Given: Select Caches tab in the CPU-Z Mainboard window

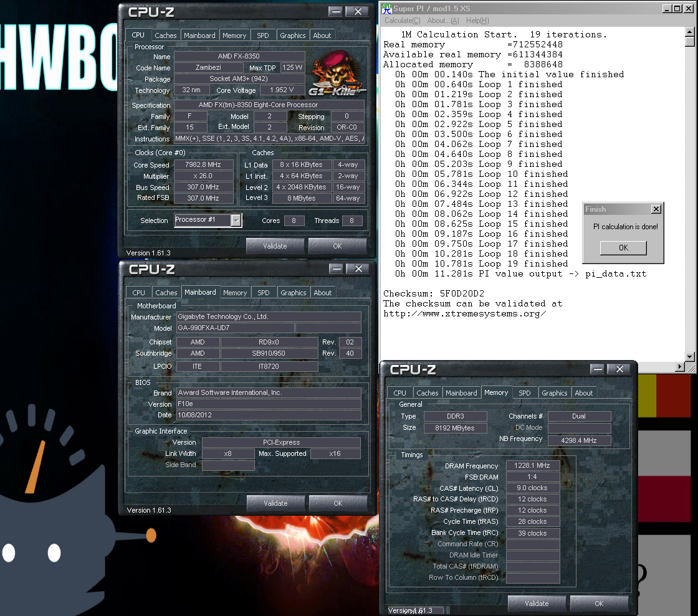Looking at the screenshot, I should tap(166, 293).
